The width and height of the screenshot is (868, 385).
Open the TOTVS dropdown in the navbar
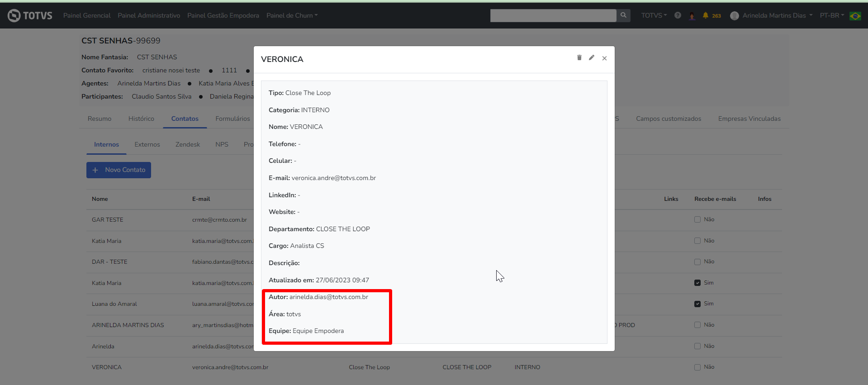(x=654, y=15)
